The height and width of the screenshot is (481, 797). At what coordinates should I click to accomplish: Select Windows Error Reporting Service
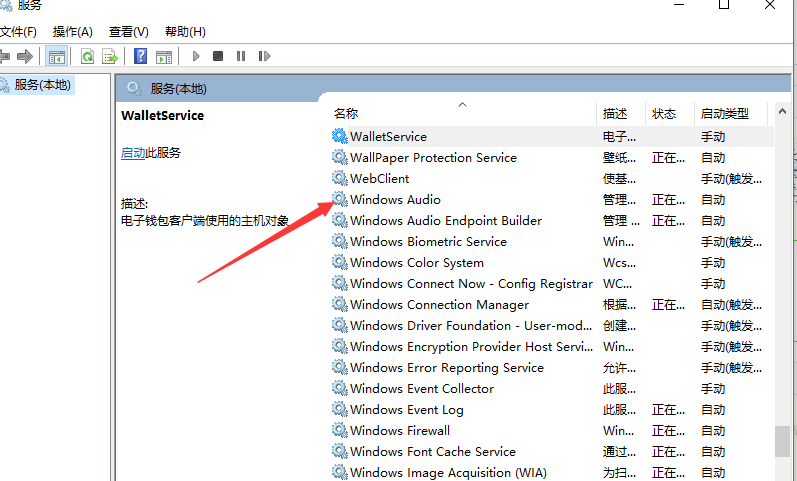pos(552,368)
